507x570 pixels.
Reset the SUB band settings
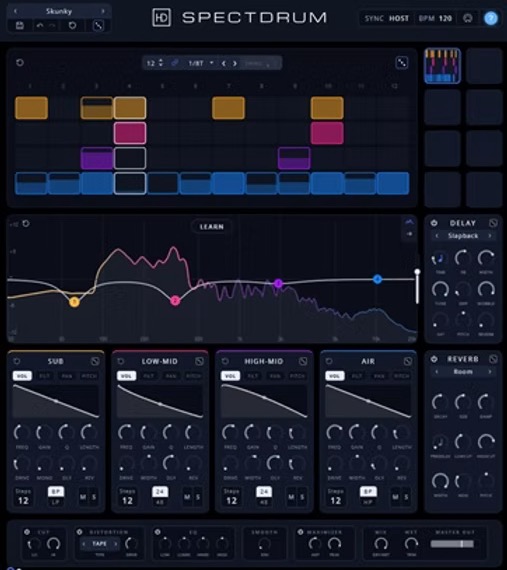click(17, 361)
